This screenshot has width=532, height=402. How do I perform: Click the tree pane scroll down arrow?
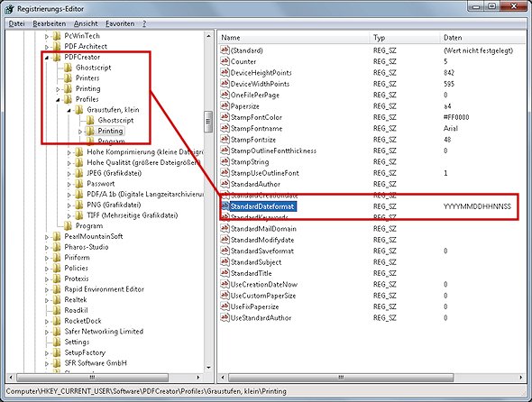[x=208, y=368]
